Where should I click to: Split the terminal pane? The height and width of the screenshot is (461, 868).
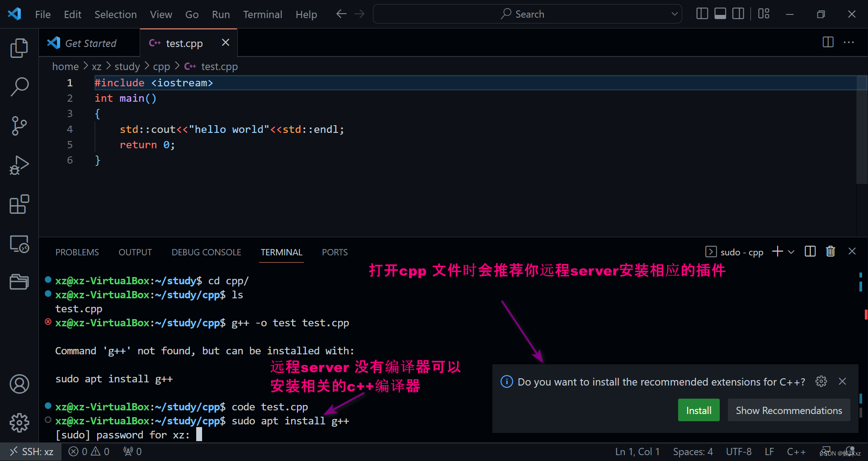click(810, 251)
